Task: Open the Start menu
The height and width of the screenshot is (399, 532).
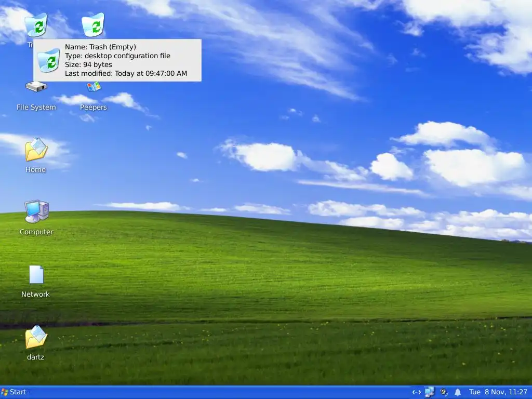Action: point(14,392)
